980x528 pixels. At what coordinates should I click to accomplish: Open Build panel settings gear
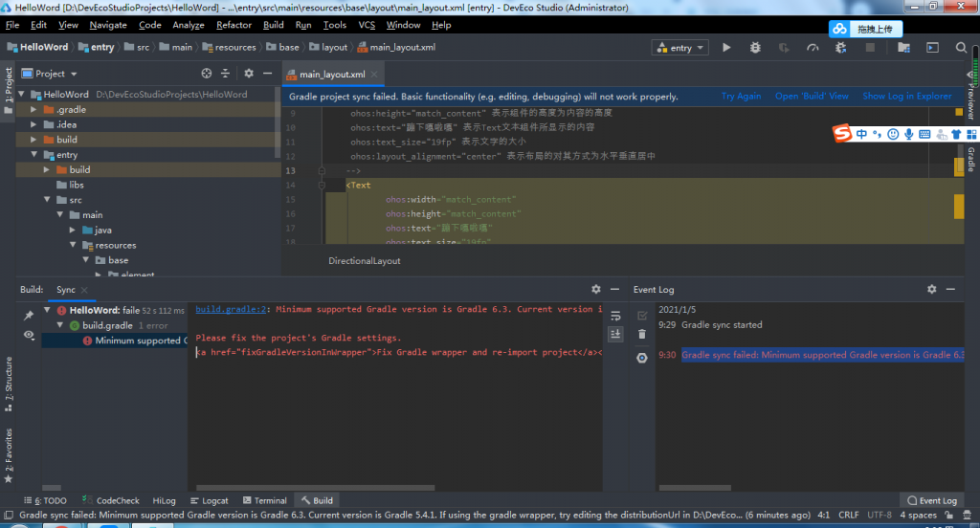[595, 289]
